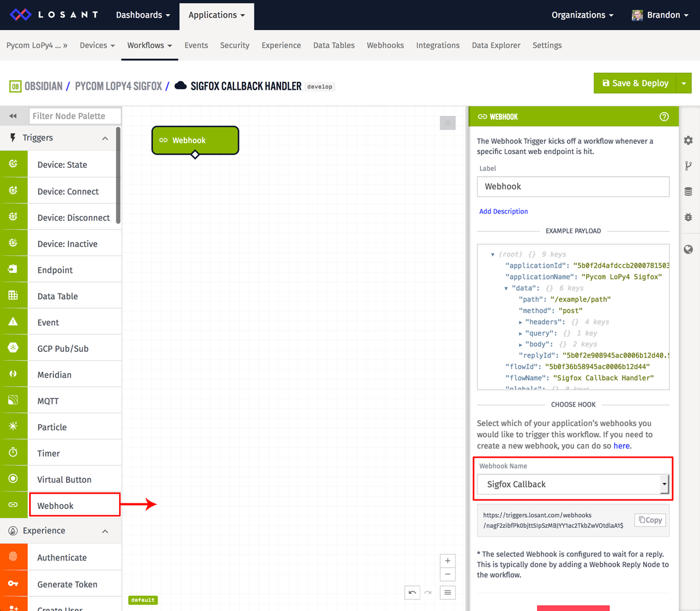Open the Save & Deploy options arrow
700x611 pixels.
coord(684,83)
